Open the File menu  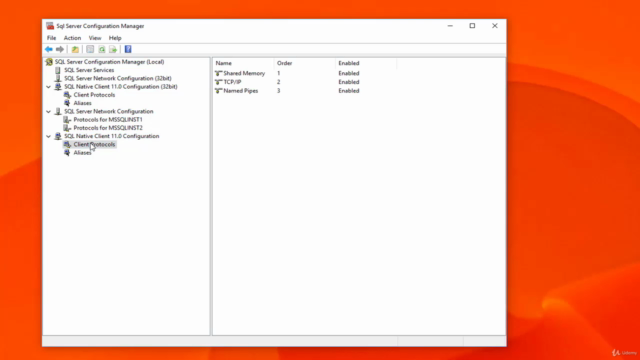click(x=51, y=38)
